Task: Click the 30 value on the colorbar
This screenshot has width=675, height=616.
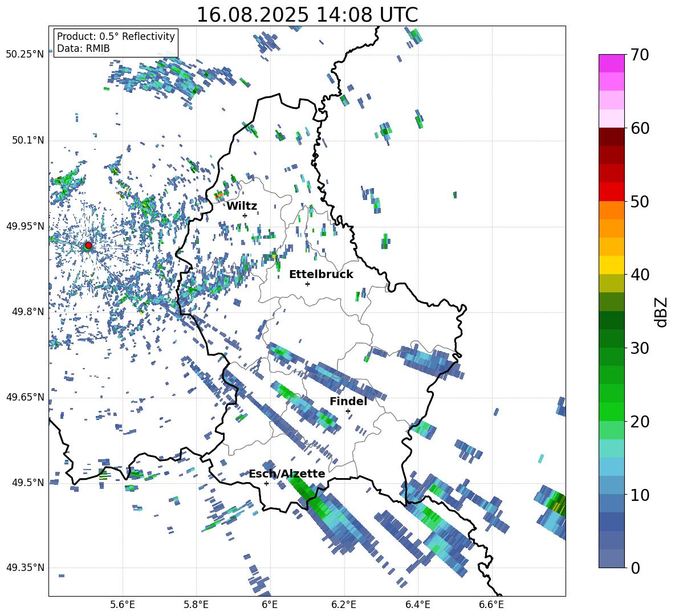Action: point(640,348)
